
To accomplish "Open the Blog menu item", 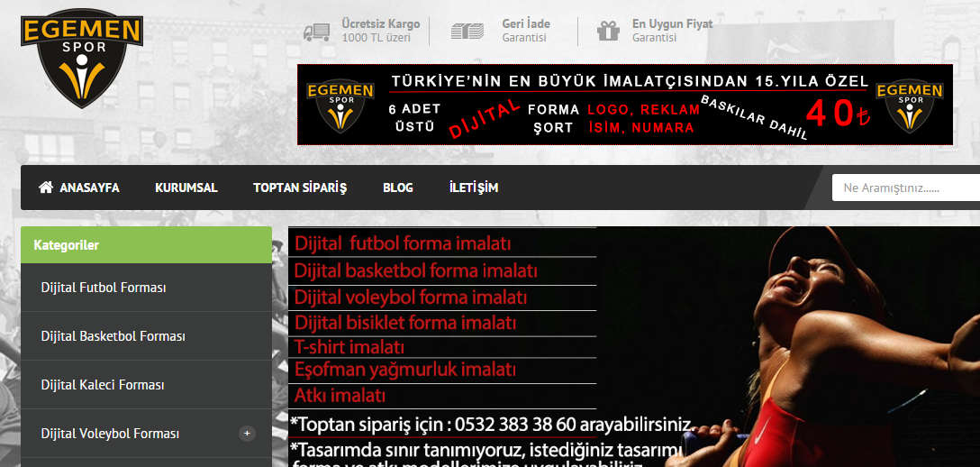I will coord(398,188).
